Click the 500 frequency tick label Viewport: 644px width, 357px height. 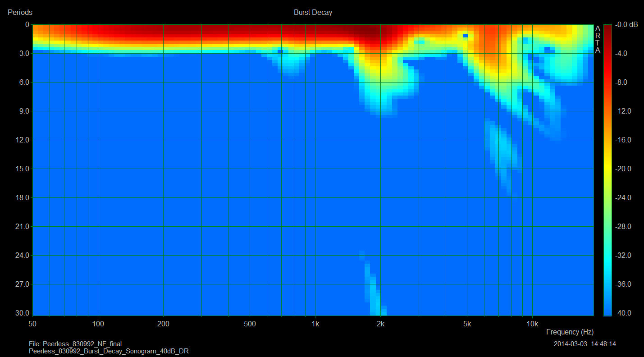249,324
